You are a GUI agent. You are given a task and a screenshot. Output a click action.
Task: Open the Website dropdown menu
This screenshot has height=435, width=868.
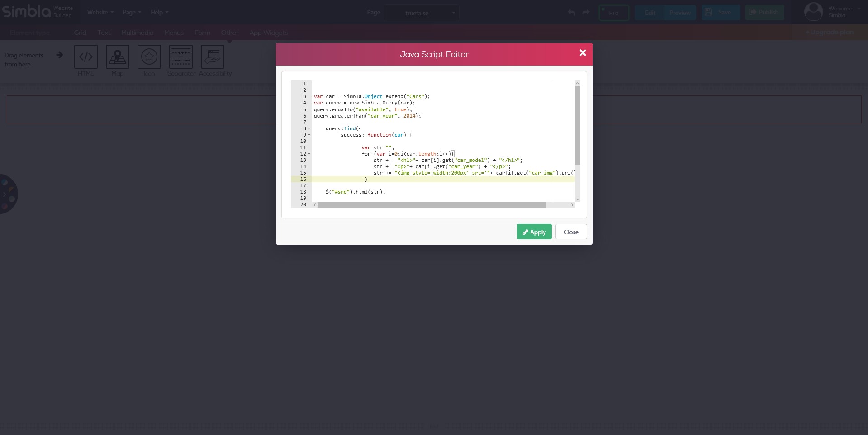(100, 12)
